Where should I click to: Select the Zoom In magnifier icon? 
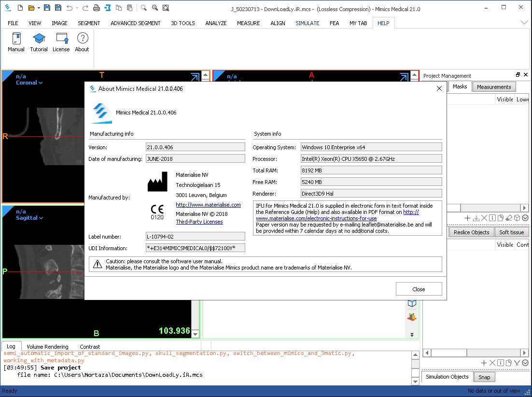143,8
